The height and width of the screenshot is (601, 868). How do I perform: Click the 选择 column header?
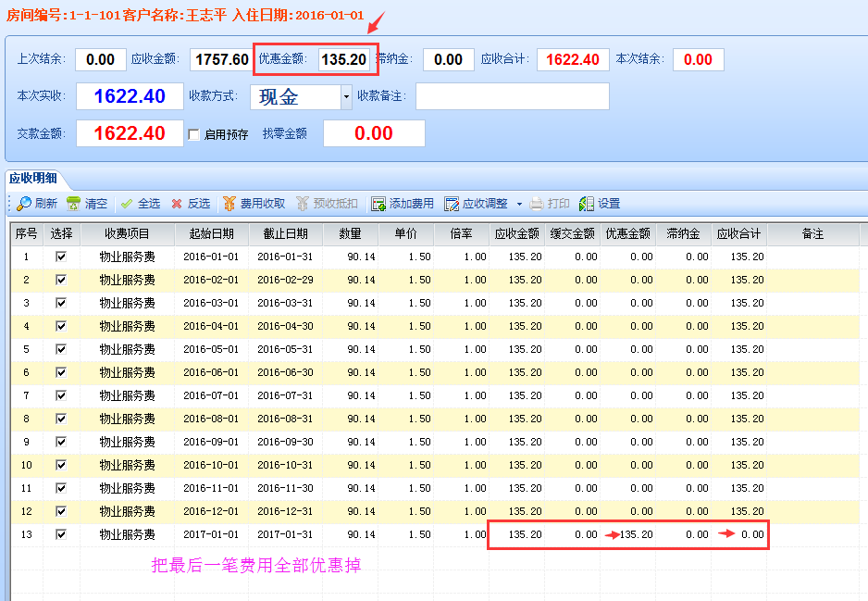tap(61, 234)
